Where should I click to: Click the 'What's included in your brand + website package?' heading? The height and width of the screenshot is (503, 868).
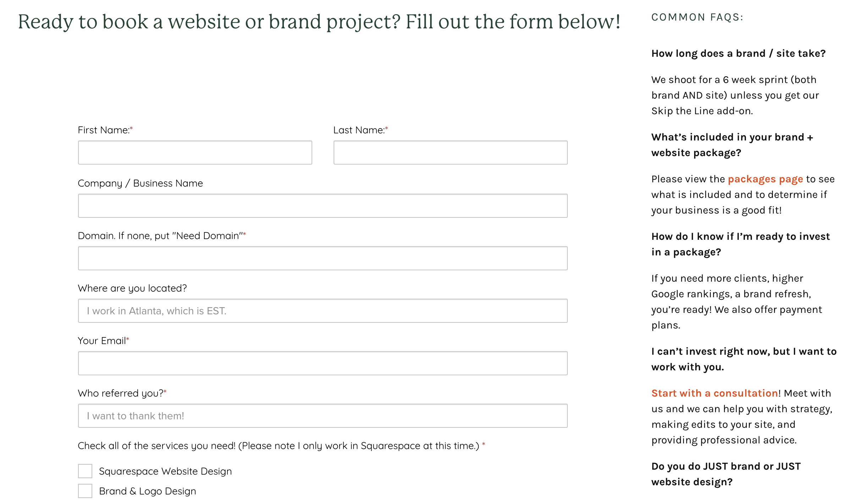click(732, 145)
